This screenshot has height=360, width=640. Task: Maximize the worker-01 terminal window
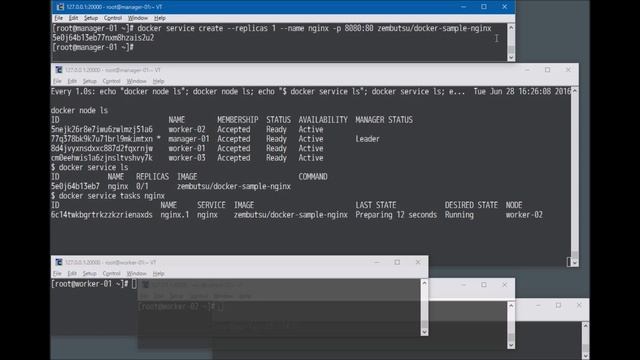[397, 262]
